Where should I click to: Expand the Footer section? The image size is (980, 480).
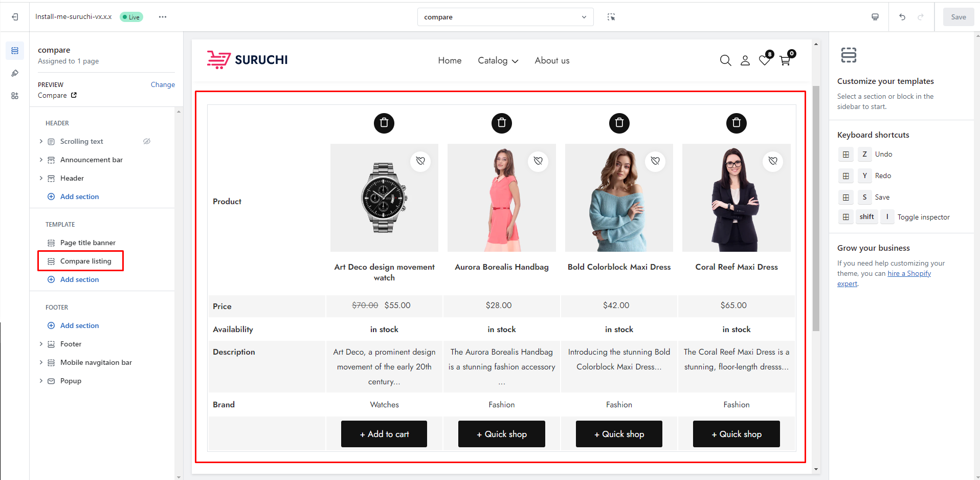(x=41, y=344)
